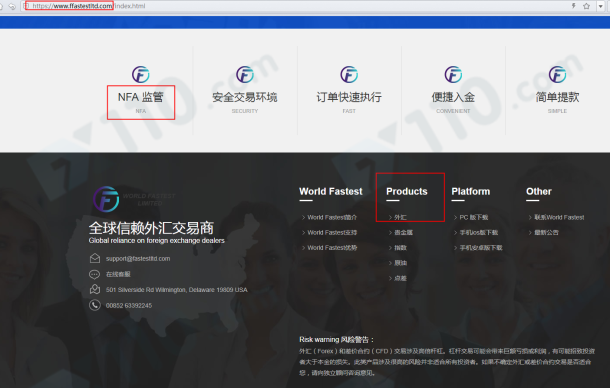The height and width of the screenshot is (388, 610).
Task: Click the 00852 63392245 phone number
Action: 129,305
